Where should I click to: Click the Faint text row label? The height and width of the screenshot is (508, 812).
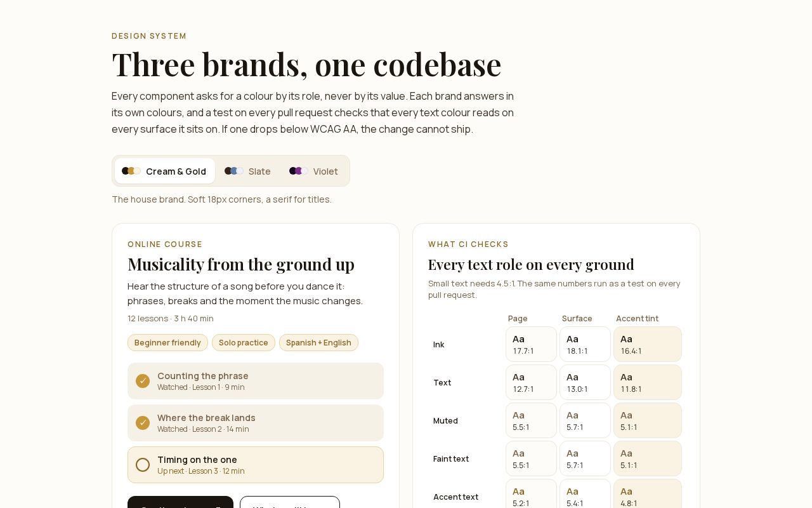coord(451,458)
